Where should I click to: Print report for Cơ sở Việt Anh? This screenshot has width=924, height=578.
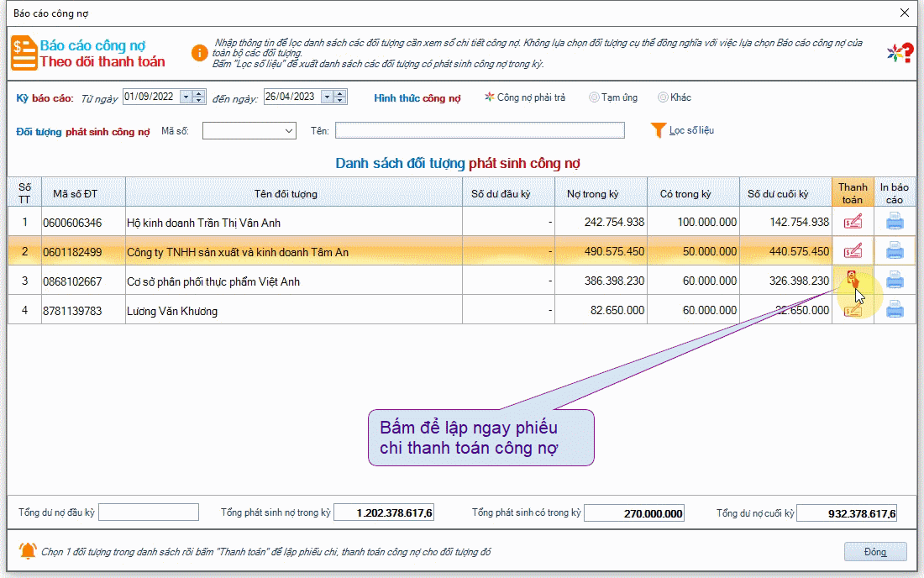coord(895,281)
